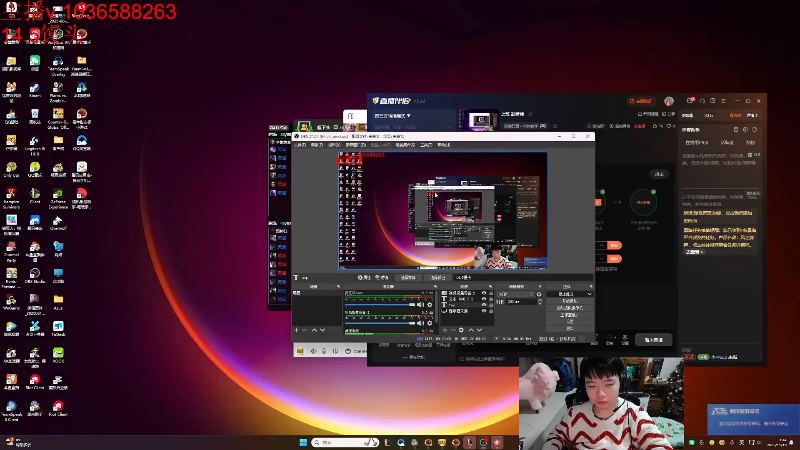Click the green WeChat tray icon
This screenshot has width=800, height=450.
[x=692, y=442]
